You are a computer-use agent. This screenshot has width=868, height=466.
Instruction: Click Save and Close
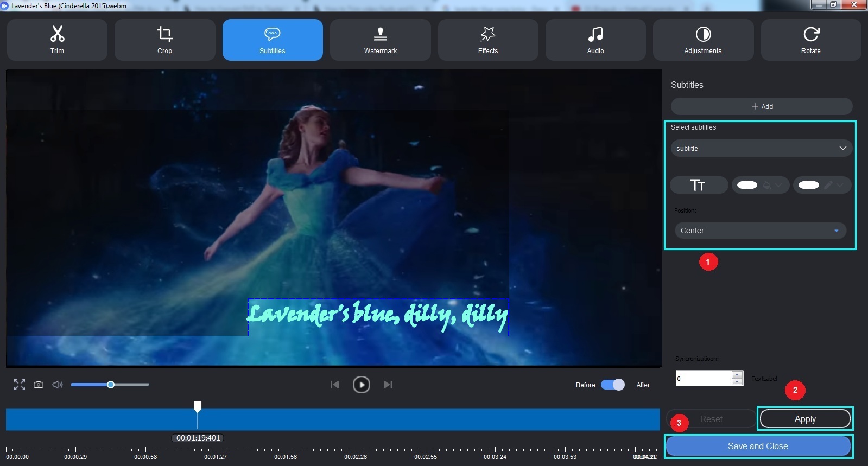(x=758, y=446)
